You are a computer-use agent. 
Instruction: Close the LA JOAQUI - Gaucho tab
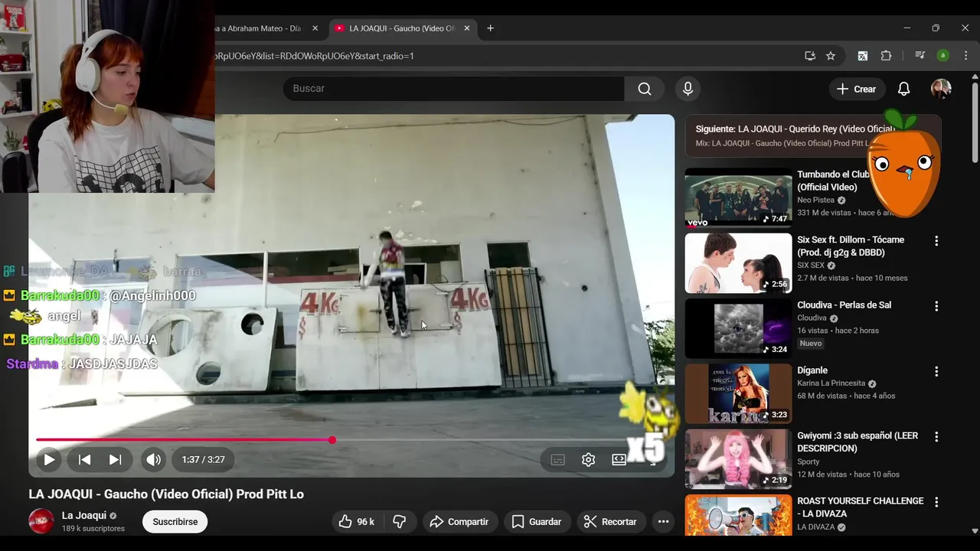(467, 28)
